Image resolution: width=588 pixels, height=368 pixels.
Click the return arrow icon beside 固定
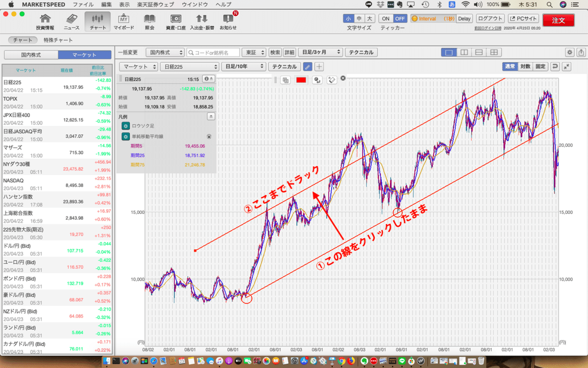tap(555, 67)
